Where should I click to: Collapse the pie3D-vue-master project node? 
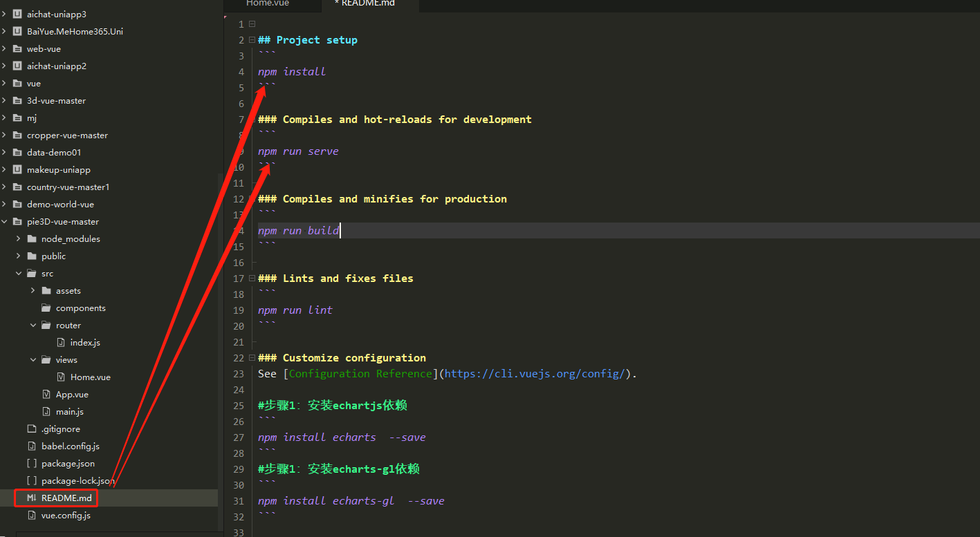click(x=4, y=221)
